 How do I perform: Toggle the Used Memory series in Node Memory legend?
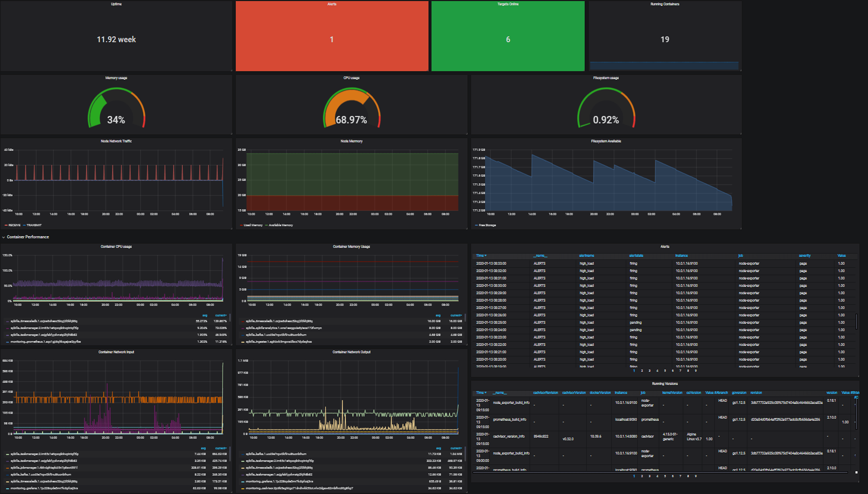coord(253,225)
